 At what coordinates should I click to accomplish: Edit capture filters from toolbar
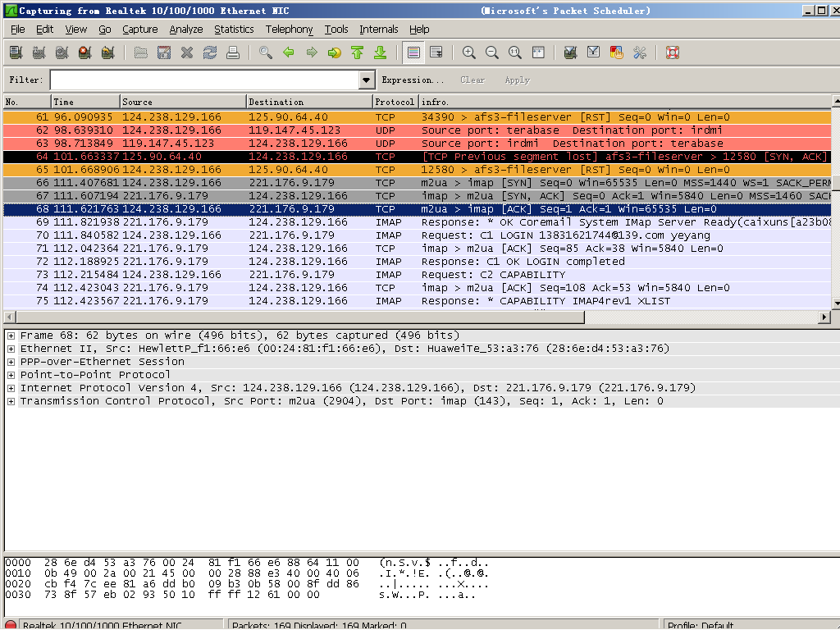(x=571, y=52)
